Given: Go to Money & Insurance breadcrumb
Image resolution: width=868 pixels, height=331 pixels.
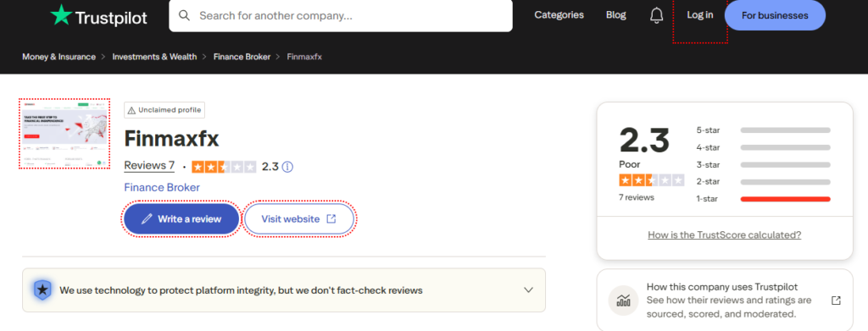Looking at the screenshot, I should (x=58, y=57).
